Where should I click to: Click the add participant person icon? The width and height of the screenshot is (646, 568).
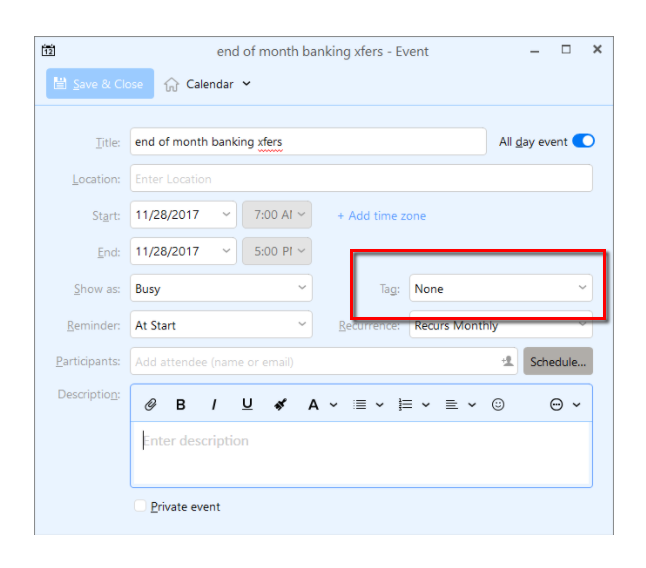pyautogui.click(x=508, y=362)
